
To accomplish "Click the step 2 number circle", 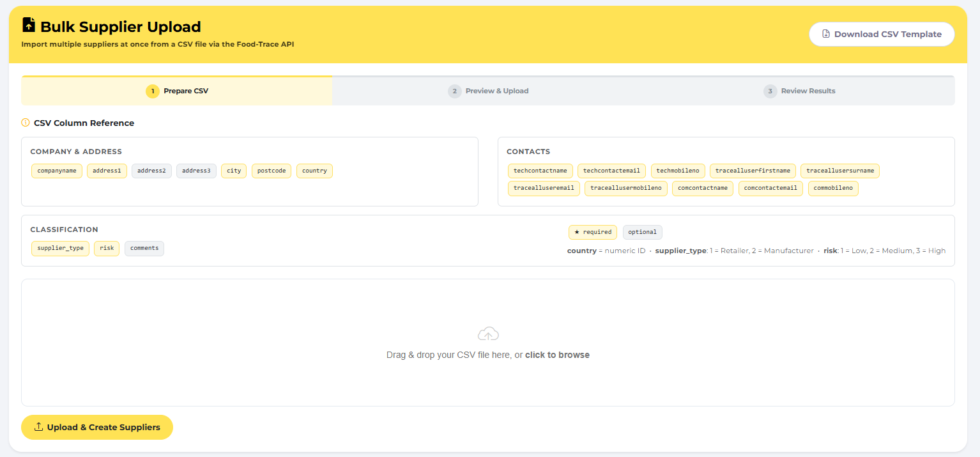I will [x=454, y=91].
